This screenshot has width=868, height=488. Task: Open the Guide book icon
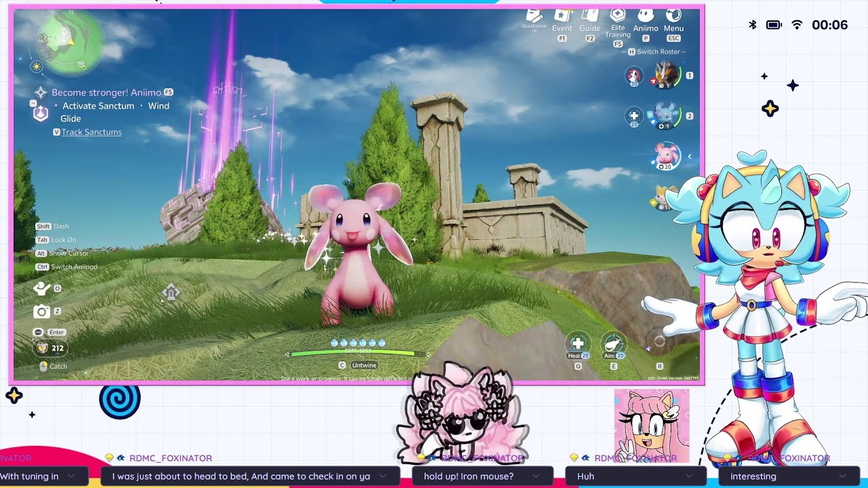(x=589, y=16)
